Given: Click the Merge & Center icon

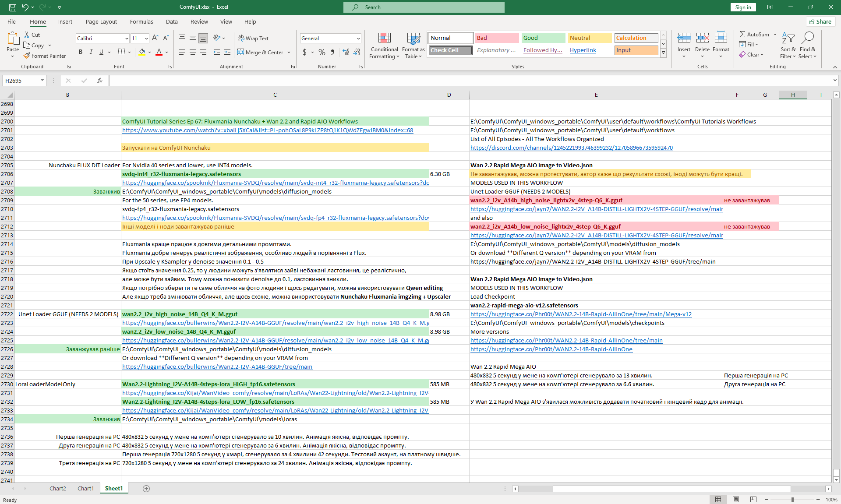Looking at the screenshot, I should [241, 52].
